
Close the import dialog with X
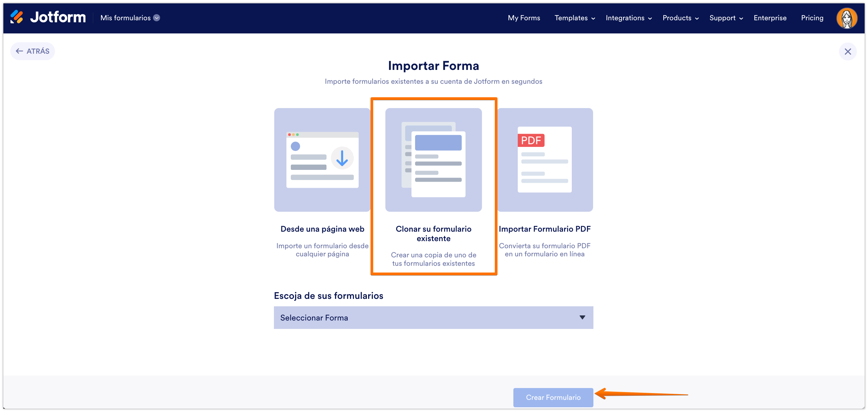pyautogui.click(x=848, y=52)
